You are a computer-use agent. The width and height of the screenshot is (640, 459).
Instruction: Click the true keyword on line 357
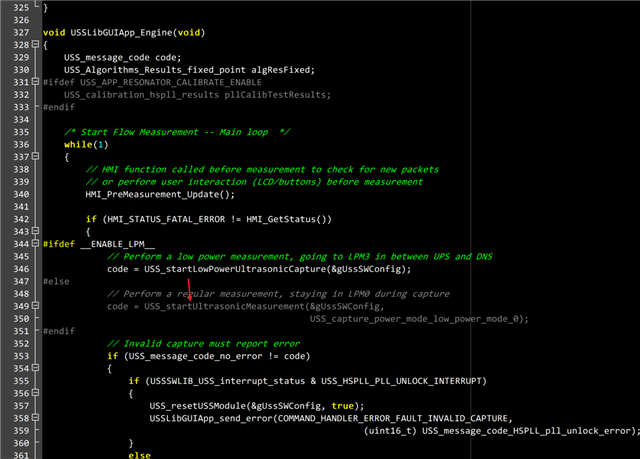pos(342,406)
